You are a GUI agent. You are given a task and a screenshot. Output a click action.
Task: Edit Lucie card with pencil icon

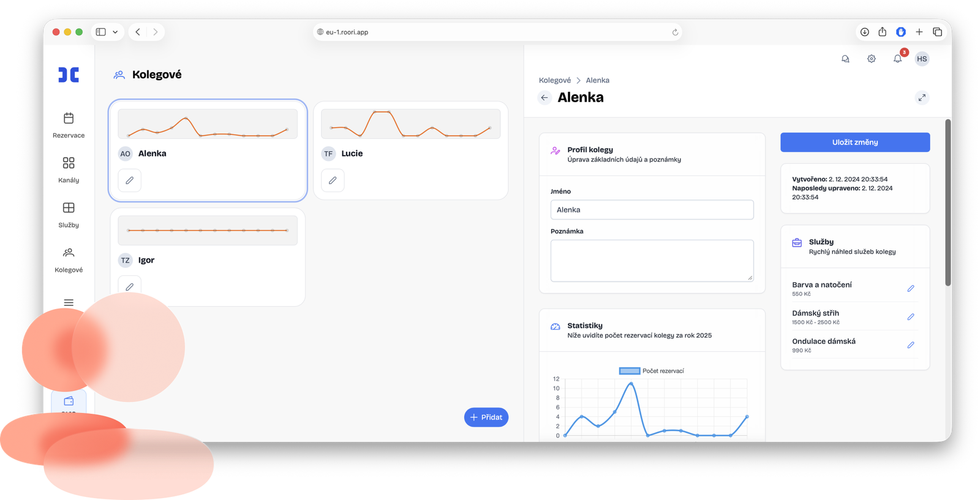333,181
